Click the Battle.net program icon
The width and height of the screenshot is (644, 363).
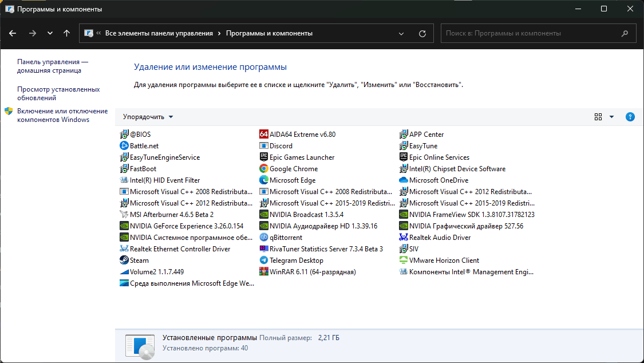pyautogui.click(x=124, y=146)
